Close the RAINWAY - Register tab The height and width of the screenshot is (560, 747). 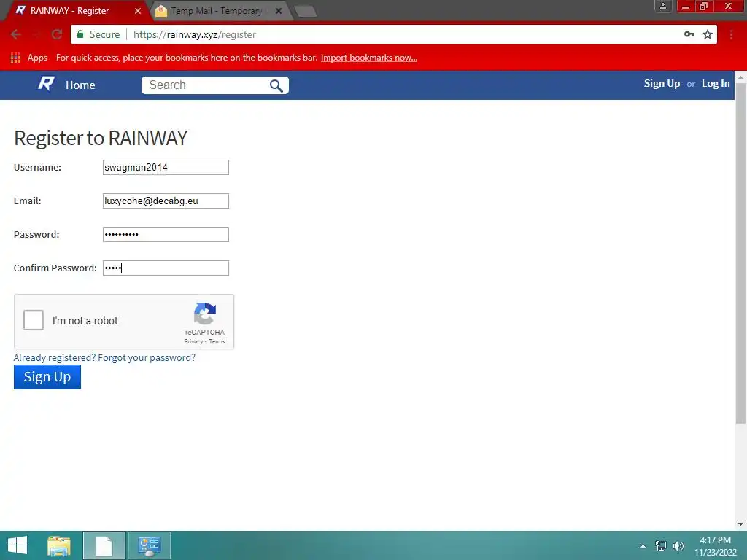(138, 11)
